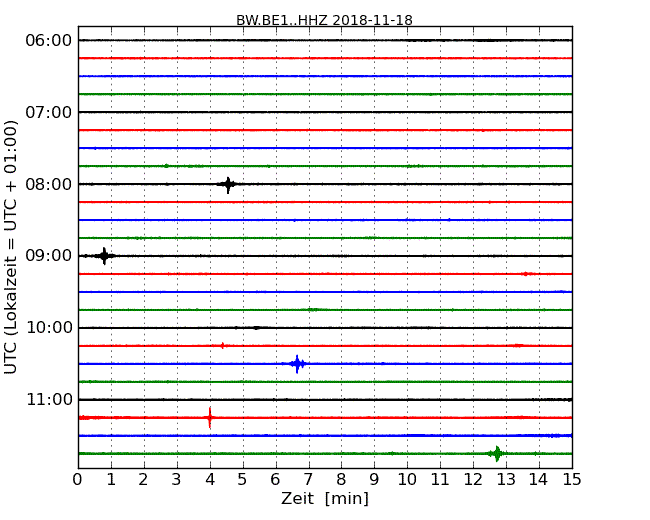Click the black seismic spike on the 08:00 trace
This screenshot has width=650, height=520.
tap(228, 185)
